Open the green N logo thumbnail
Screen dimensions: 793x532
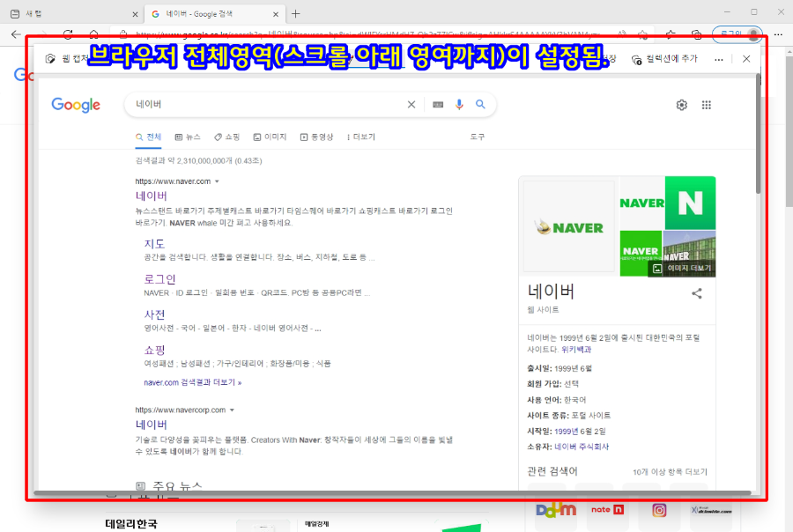click(690, 203)
